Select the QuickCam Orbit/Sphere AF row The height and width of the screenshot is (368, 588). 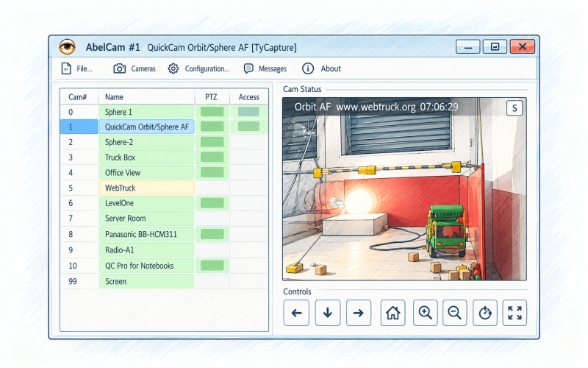coord(164,127)
